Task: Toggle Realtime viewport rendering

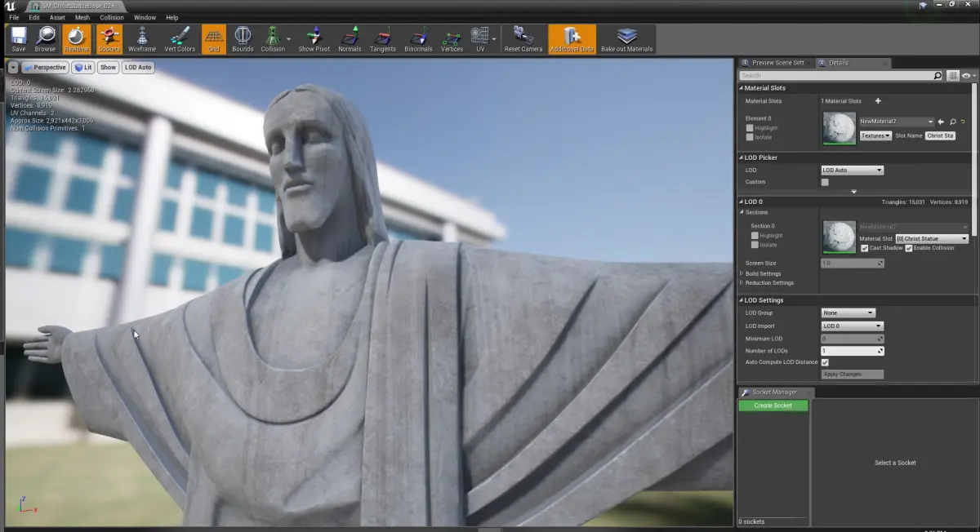Action: [77, 39]
